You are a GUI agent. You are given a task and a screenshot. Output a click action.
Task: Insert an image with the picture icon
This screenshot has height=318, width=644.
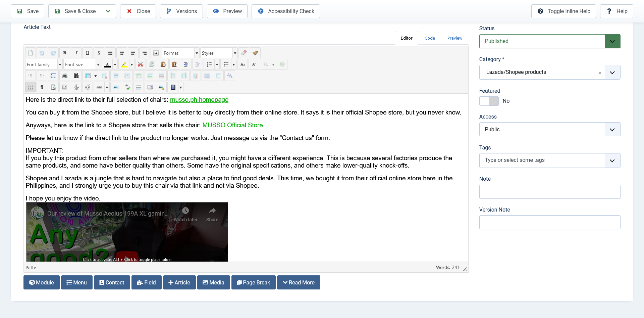tap(116, 87)
